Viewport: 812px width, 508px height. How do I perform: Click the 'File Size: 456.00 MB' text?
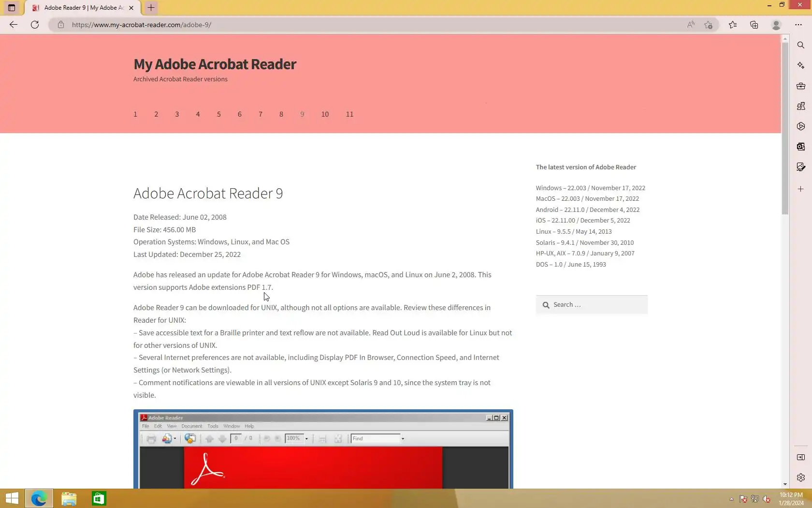click(x=164, y=229)
